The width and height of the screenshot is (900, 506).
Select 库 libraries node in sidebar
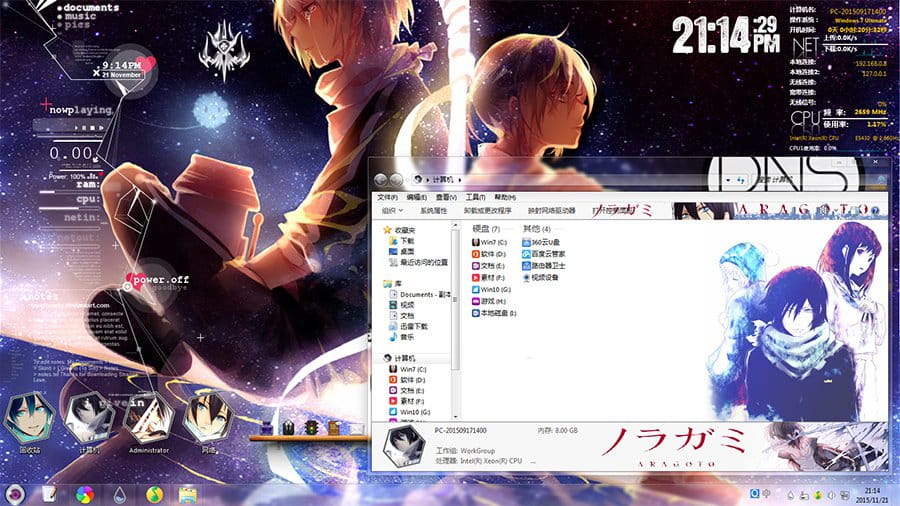(x=393, y=283)
